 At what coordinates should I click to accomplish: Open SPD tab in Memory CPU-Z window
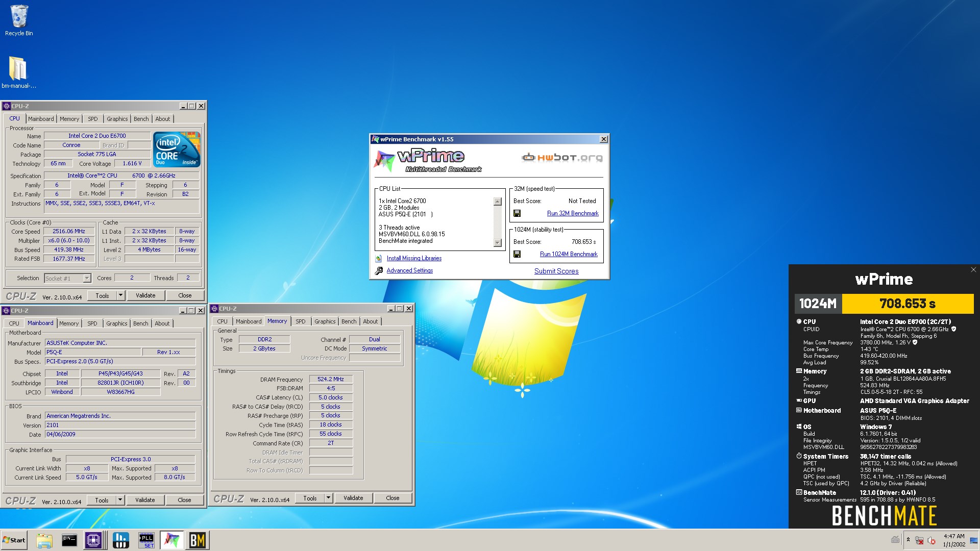[301, 321]
